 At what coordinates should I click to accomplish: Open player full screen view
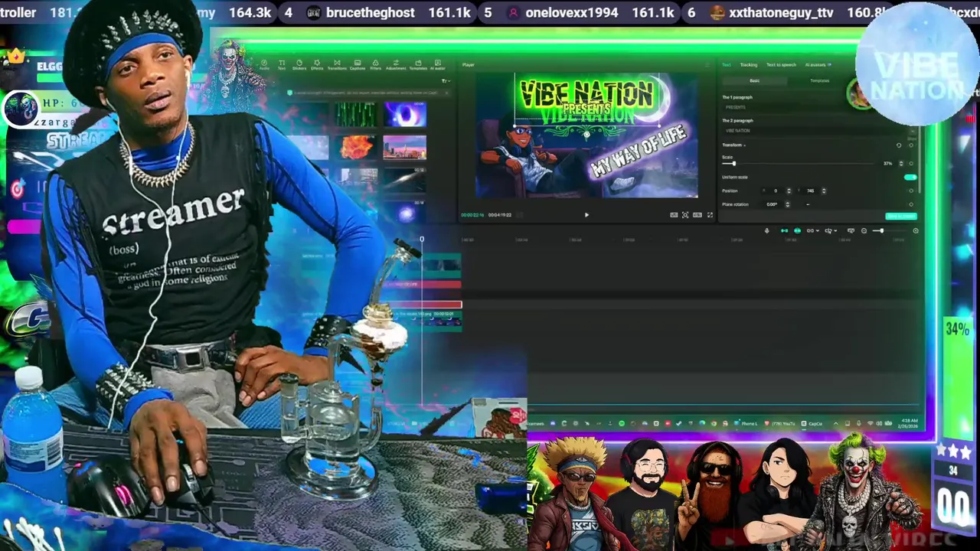710,215
